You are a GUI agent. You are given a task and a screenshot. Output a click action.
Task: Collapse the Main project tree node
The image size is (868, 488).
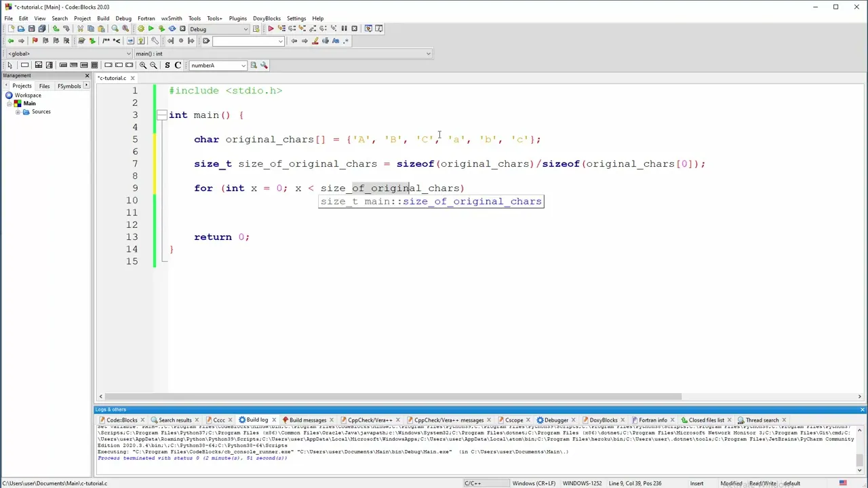pos(9,104)
